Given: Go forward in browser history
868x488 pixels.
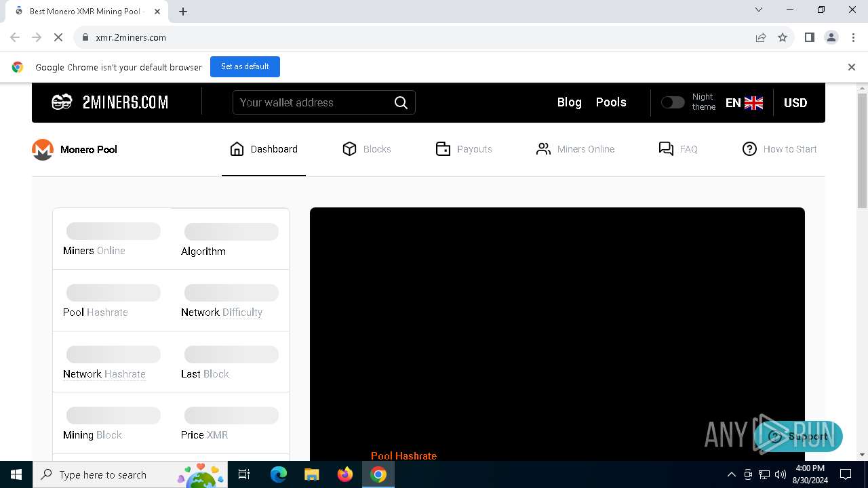Looking at the screenshot, I should coord(37,37).
